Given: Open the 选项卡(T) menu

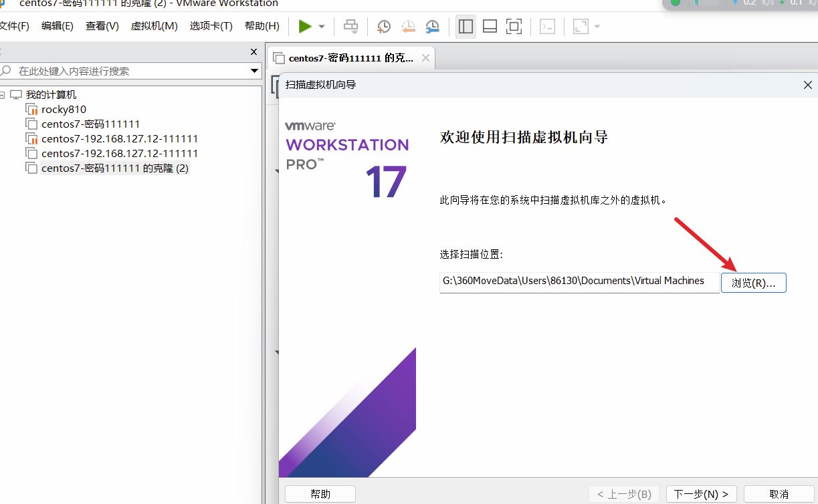Looking at the screenshot, I should point(211,26).
